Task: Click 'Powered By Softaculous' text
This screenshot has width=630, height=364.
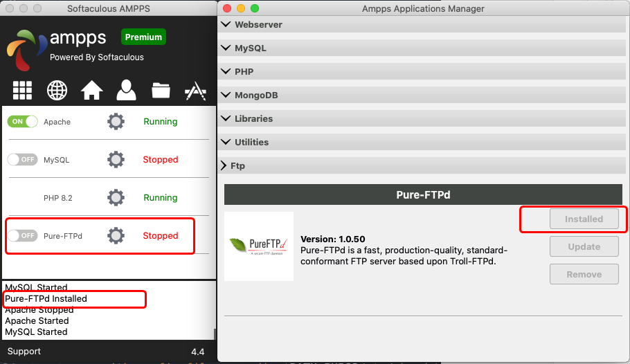Action: [x=97, y=57]
